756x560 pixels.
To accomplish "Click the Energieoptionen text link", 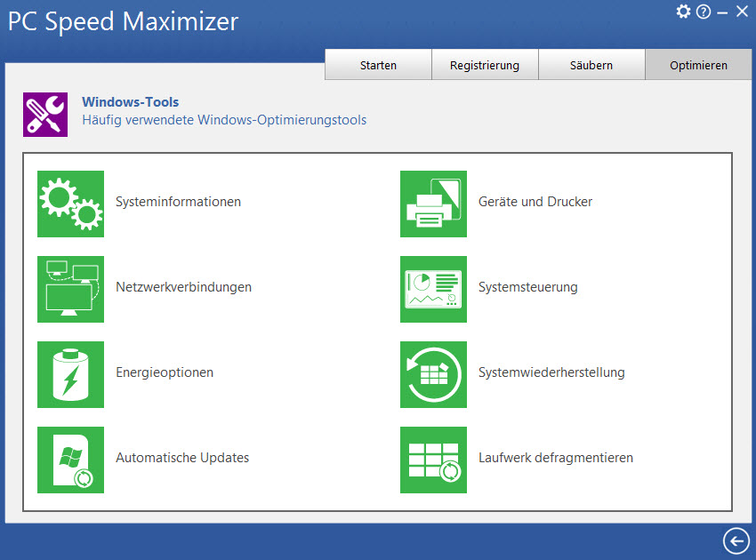I will 165,372.
